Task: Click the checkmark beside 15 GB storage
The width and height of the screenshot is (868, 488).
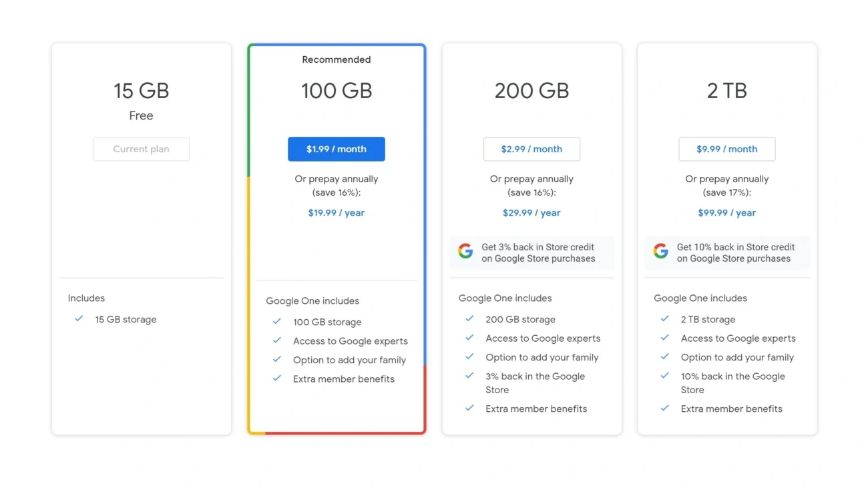Action: pos(79,319)
